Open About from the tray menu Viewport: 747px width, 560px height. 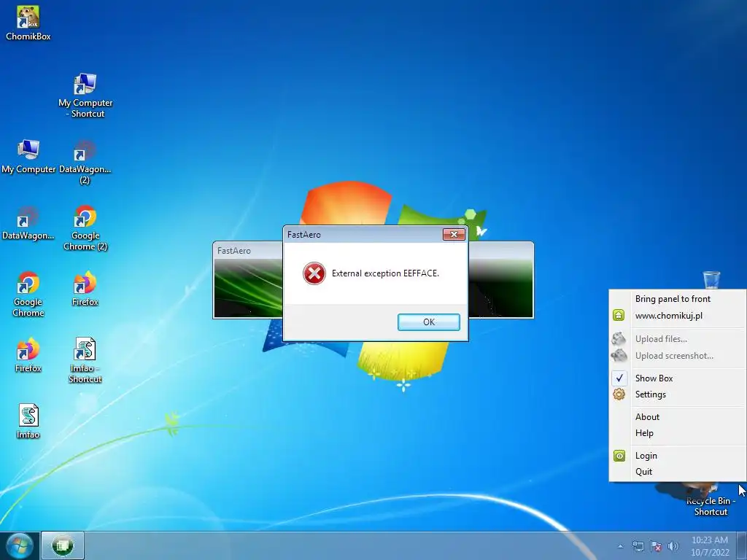point(678,416)
